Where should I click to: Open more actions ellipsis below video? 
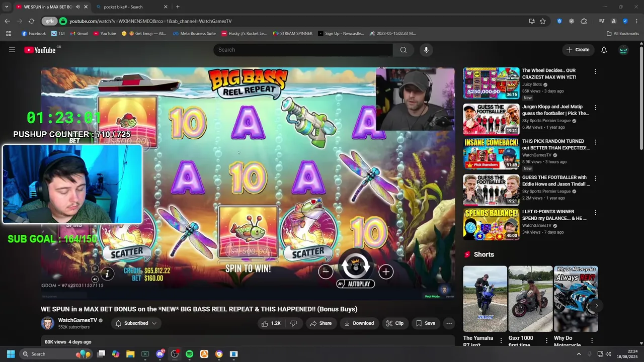point(449,323)
